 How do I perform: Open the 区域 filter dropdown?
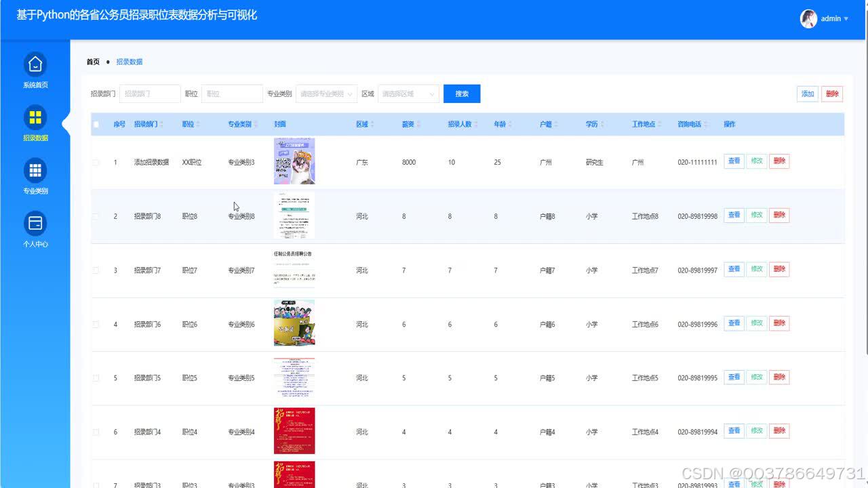(x=408, y=94)
